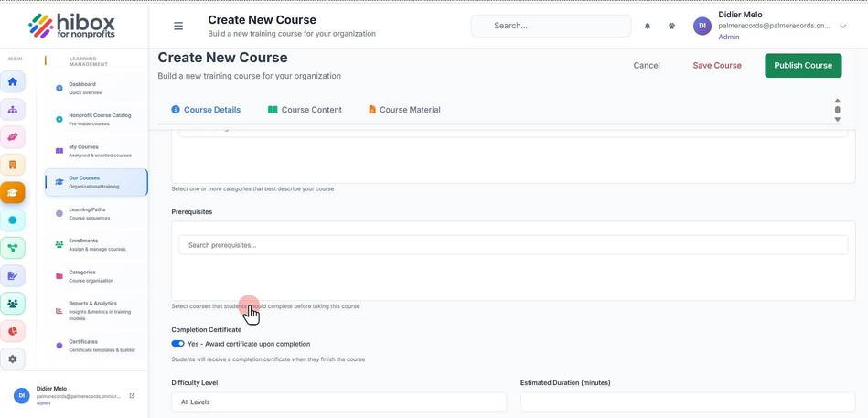Open external link icon beside Didier Melo
Screen dimensions: 868x418
click(132, 396)
